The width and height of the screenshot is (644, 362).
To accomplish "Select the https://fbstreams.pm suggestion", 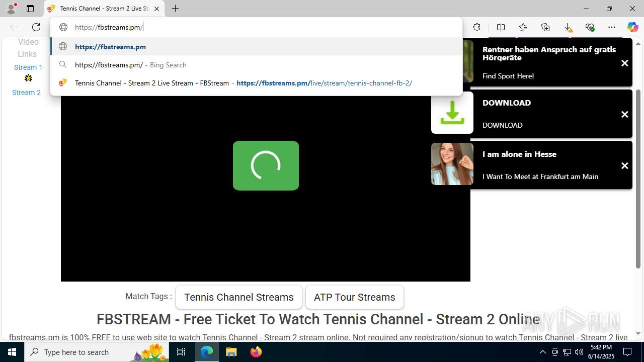I will point(256,47).
